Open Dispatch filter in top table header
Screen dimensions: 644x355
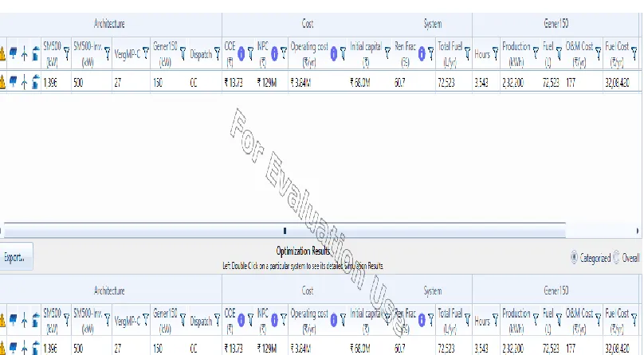click(x=218, y=53)
